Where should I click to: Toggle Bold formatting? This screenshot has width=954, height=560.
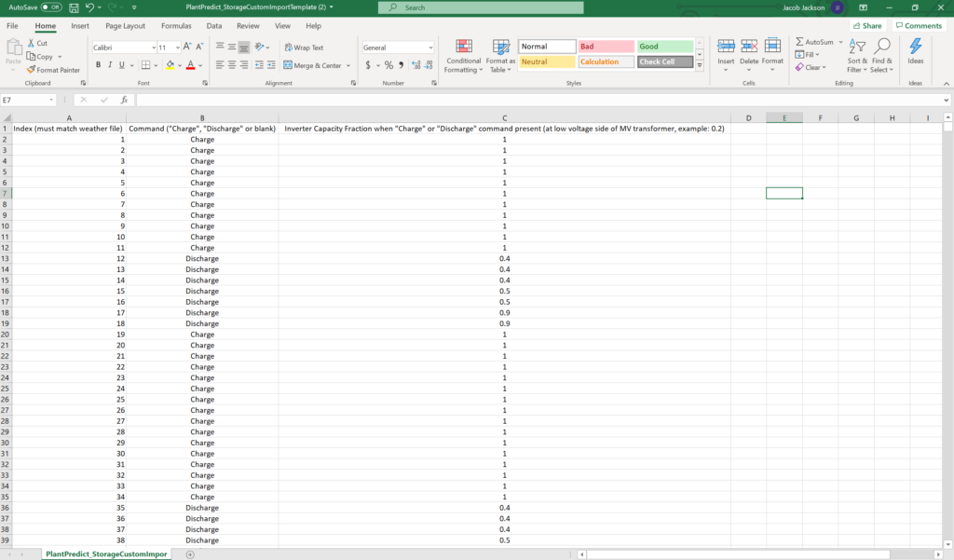(98, 65)
